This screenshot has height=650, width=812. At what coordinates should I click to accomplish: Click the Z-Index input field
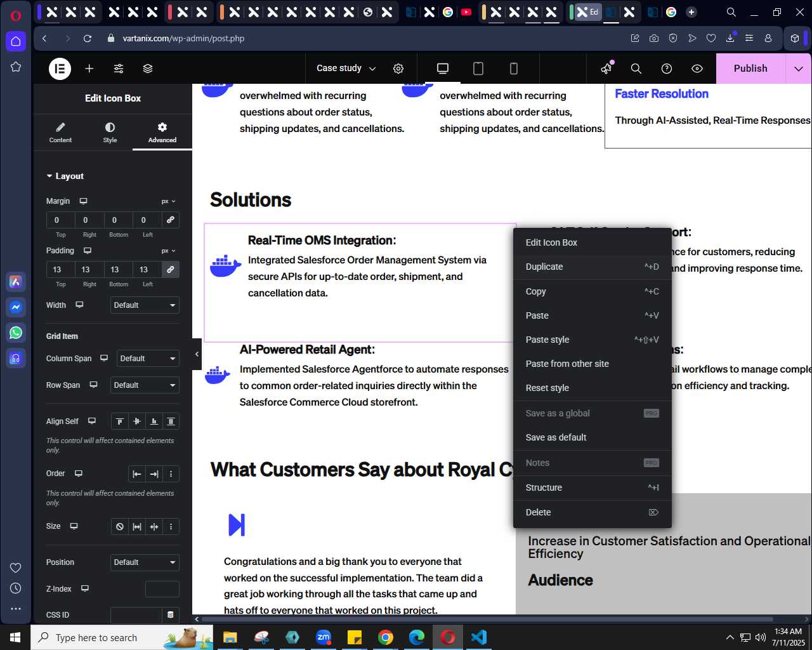pos(162,589)
